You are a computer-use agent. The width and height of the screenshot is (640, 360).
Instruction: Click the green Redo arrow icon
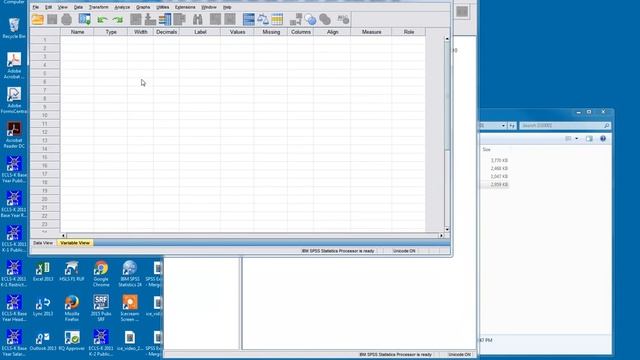coord(118,19)
